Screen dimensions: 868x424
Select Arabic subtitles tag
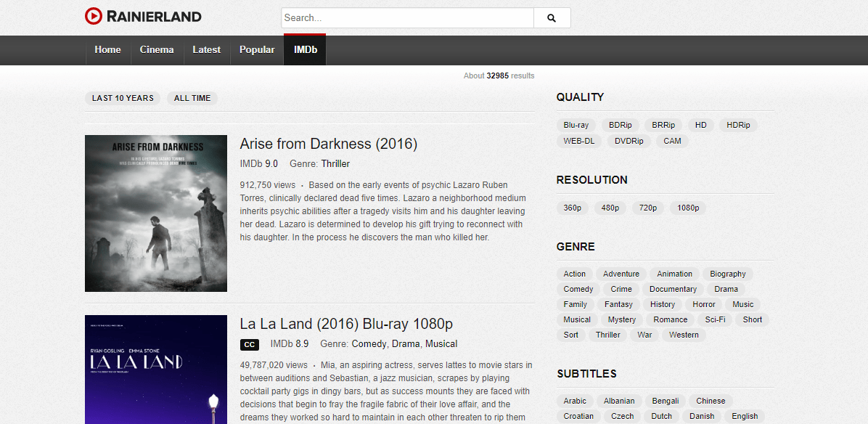click(x=575, y=401)
